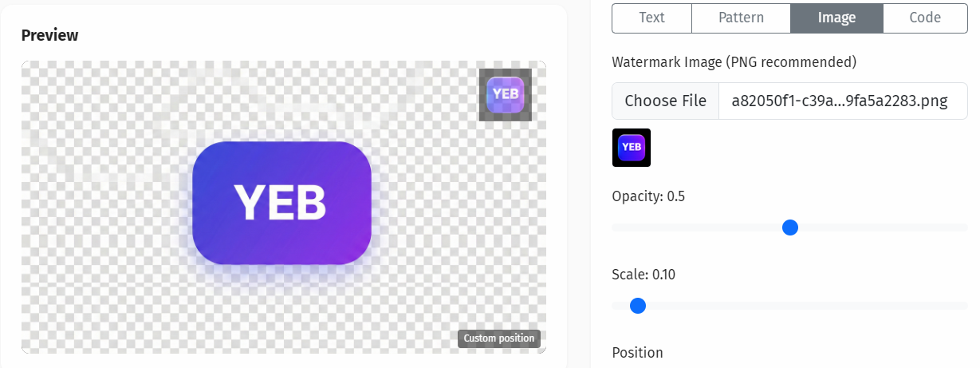The height and width of the screenshot is (368, 980).
Task: Switch to the Pattern watermark tab
Action: pyautogui.click(x=741, y=18)
